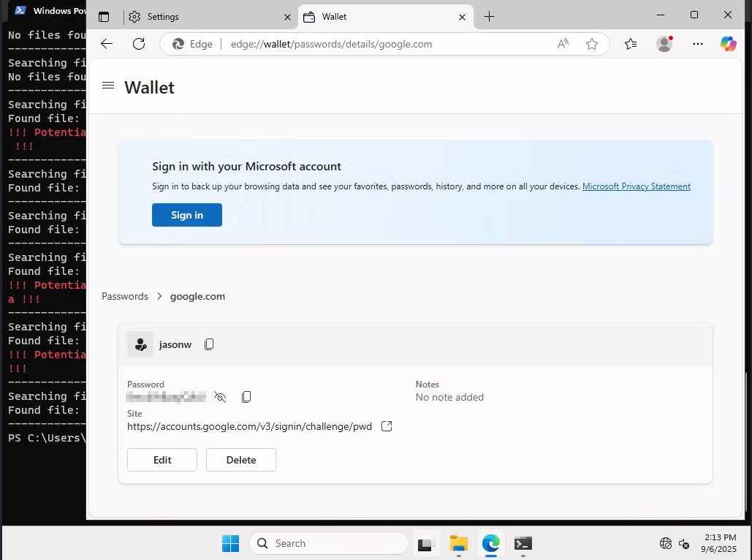The height and width of the screenshot is (560, 752).
Task: Add this page to favorites with star
Action: point(592,44)
